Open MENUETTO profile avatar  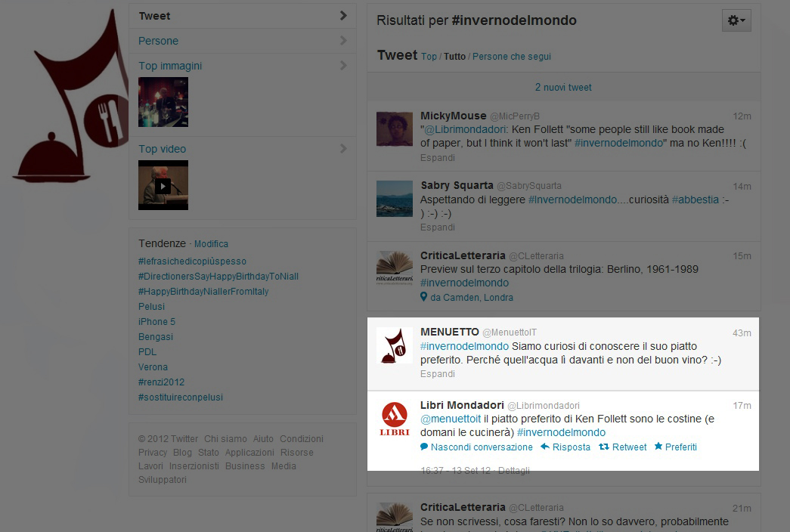[395, 345]
